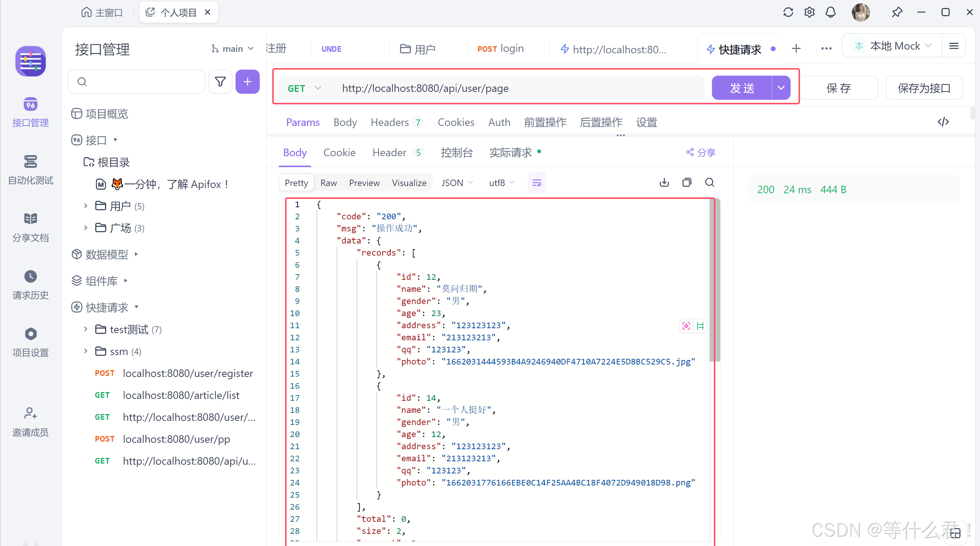
Task: Click the filter icon beside search box
Action: point(220,81)
